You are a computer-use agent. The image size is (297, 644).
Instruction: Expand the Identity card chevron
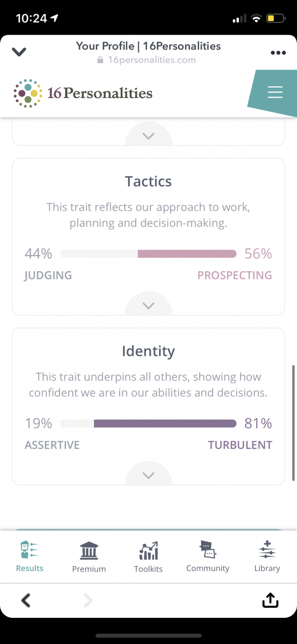tap(148, 474)
